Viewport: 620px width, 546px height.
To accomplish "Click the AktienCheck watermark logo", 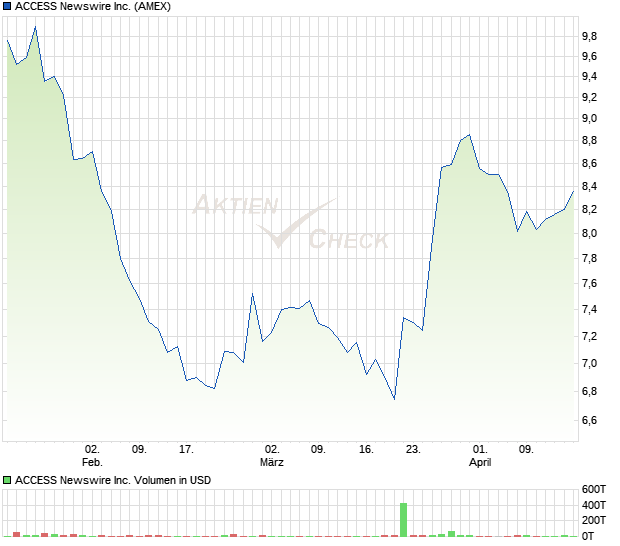I will (x=290, y=222).
